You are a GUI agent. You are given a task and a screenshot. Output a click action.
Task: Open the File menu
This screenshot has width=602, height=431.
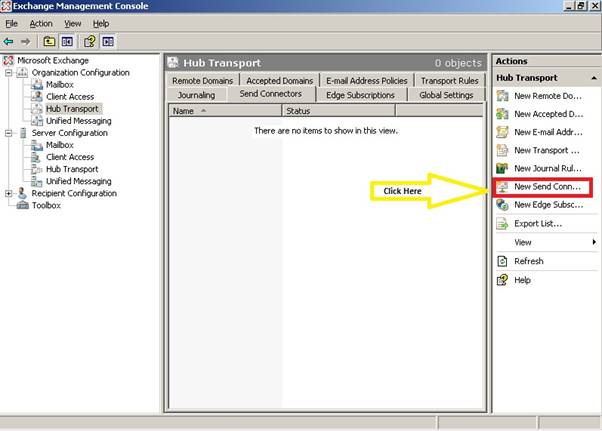tap(11, 24)
